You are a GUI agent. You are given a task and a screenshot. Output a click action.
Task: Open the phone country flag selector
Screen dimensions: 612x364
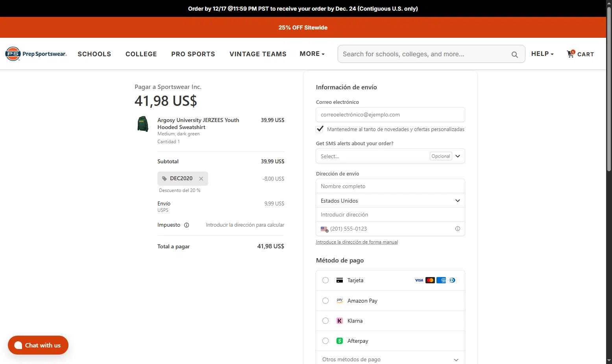pos(324,229)
